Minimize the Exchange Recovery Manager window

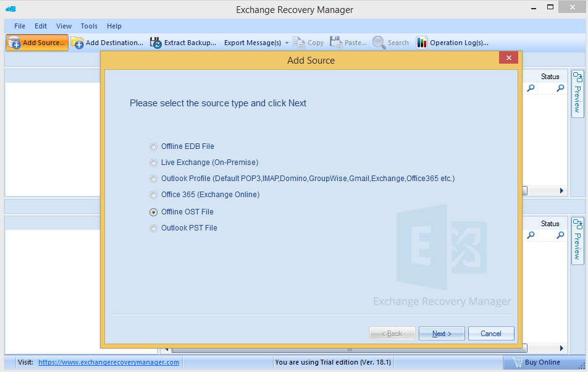(x=534, y=8)
